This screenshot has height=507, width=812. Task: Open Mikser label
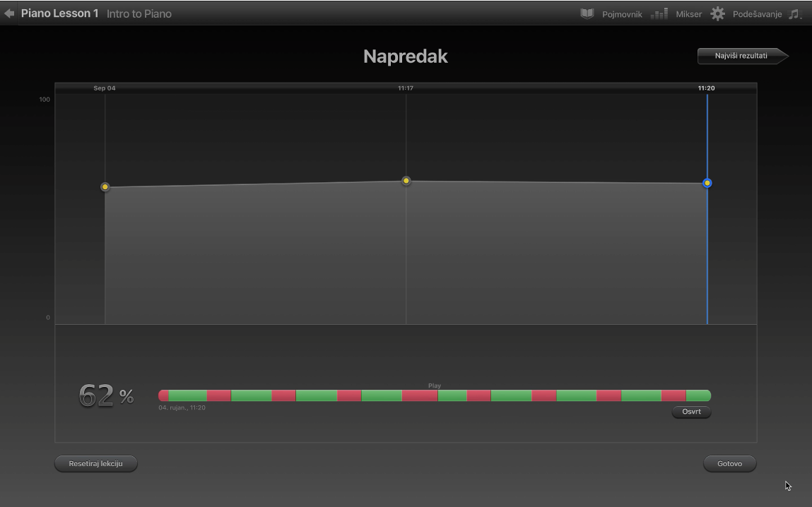[689, 15]
